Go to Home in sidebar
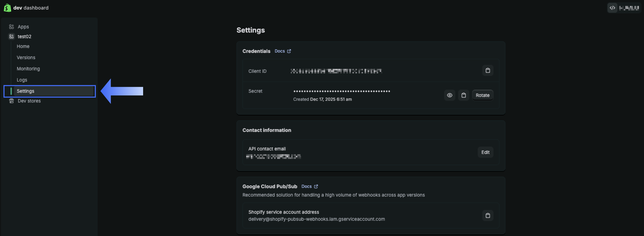Image resolution: width=644 pixels, height=236 pixels. (23, 47)
